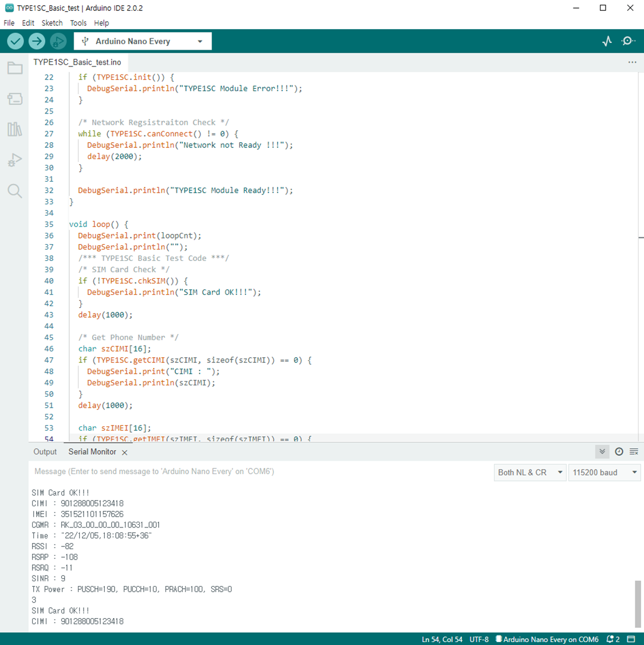The height and width of the screenshot is (645, 644).
Task: Click the "TYPE1SC Module Ready!!!" println line
Action: click(x=185, y=190)
